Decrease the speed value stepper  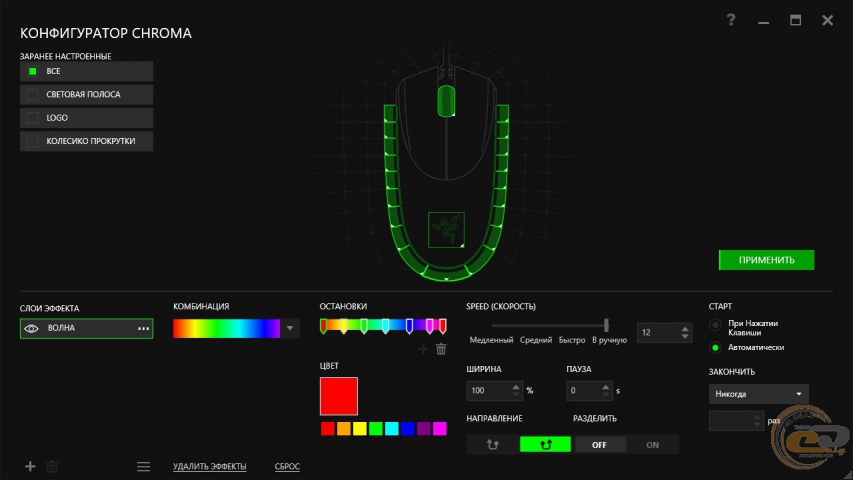point(685,336)
